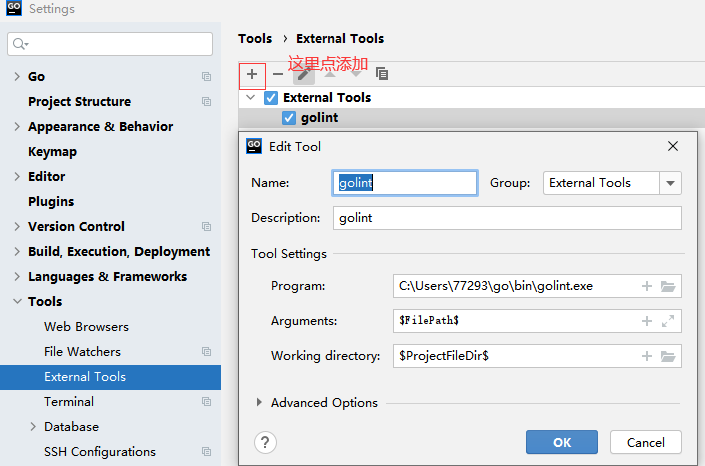This screenshot has height=466, width=705.
Task: Toggle the golint tool checkbox
Action: (x=289, y=118)
